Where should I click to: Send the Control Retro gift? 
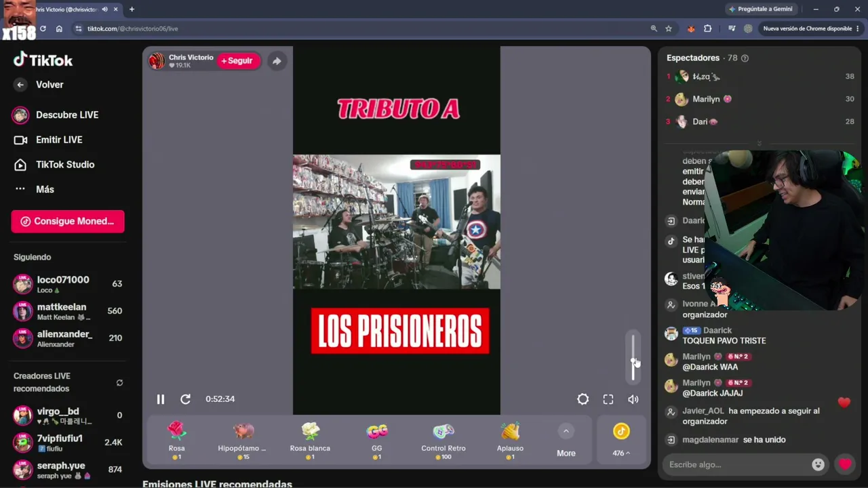coord(443,441)
